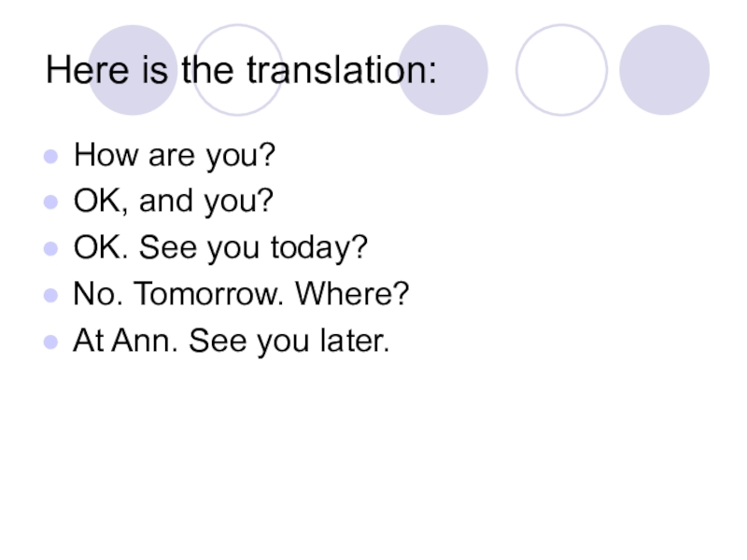Click the bullet dot beside "How are you?"

[52, 155]
